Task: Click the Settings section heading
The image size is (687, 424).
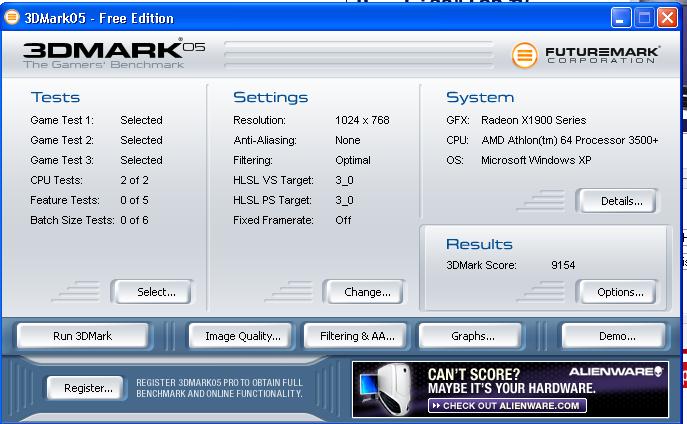Action: point(270,97)
